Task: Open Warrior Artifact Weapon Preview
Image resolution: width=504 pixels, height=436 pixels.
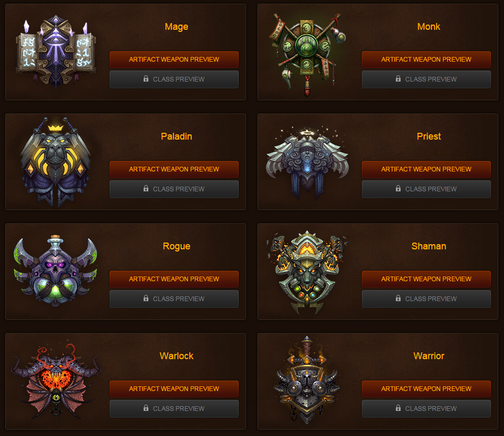Action: [x=426, y=389]
